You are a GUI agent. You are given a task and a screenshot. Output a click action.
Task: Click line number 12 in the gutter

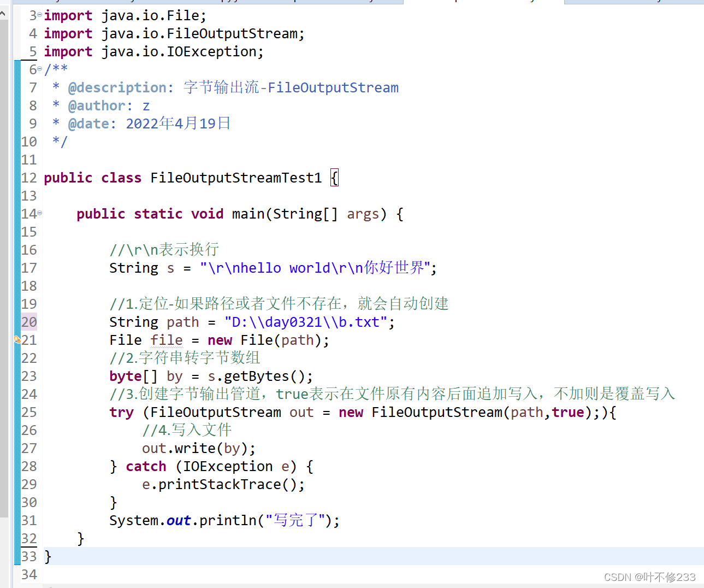(x=29, y=178)
